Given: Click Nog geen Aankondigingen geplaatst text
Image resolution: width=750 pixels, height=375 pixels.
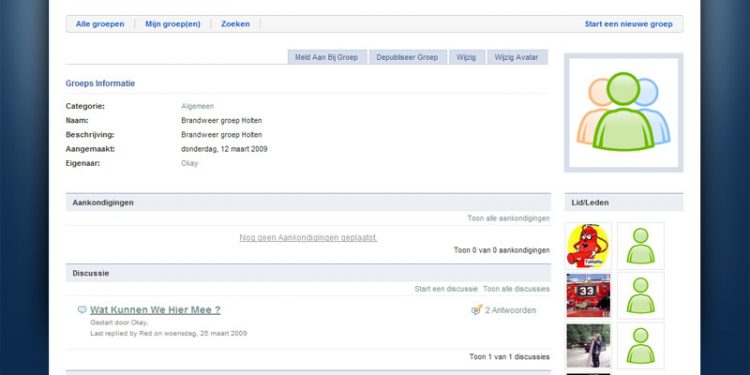Looking at the screenshot, I should (308, 237).
